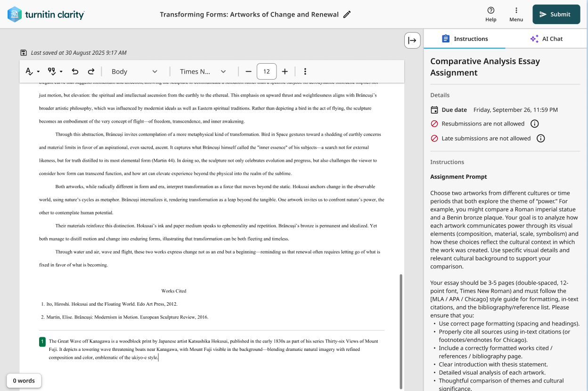The image size is (588, 391).
Task: Open the Body paragraph style dropdown
Action: [135, 71]
